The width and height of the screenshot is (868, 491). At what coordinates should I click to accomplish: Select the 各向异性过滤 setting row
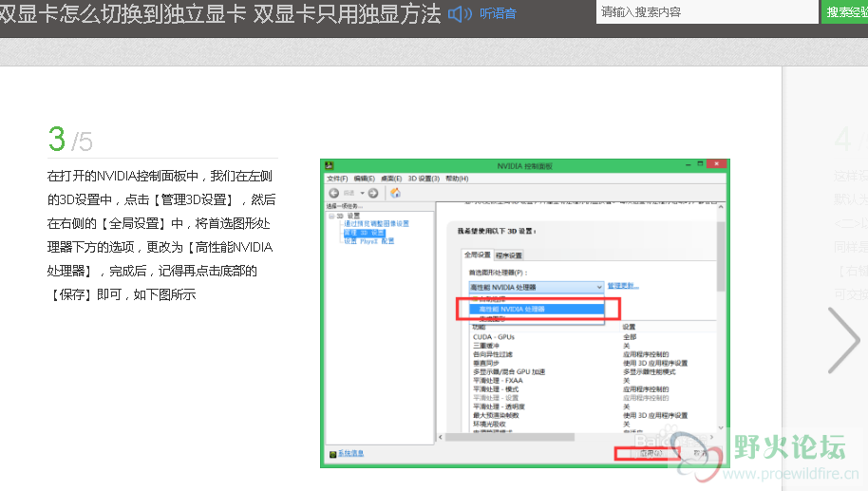click(493, 354)
